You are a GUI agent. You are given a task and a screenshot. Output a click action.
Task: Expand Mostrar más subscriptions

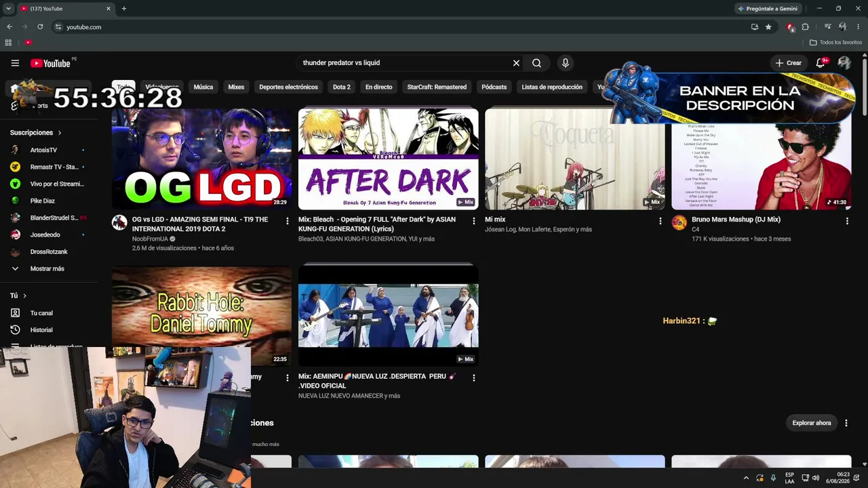coord(47,268)
